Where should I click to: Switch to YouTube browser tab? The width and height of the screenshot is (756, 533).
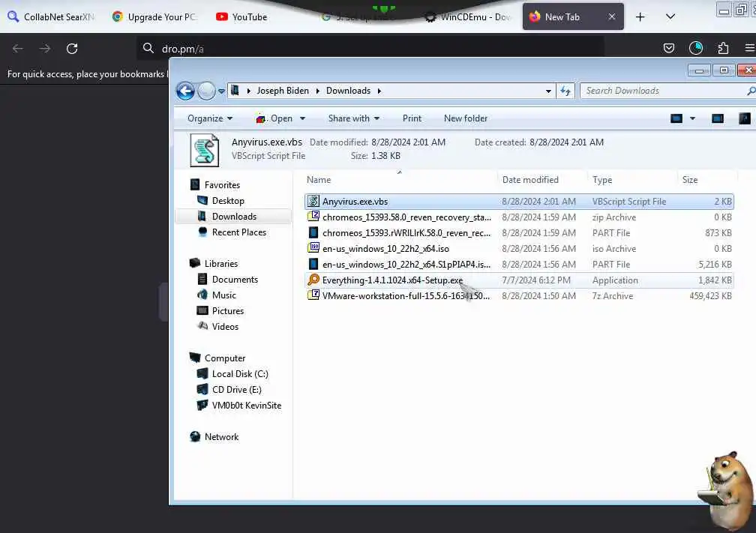[242, 16]
